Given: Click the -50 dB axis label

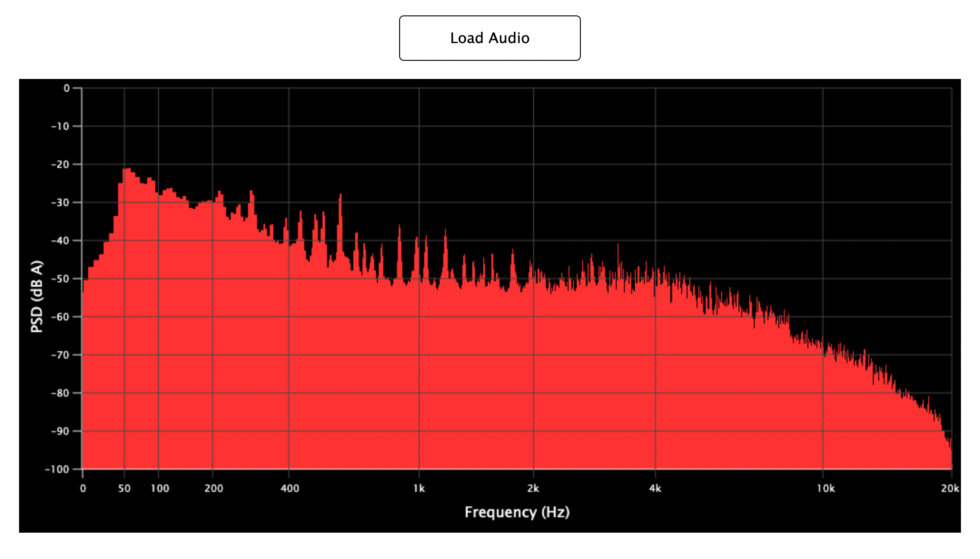Looking at the screenshot, I should (x=60, y=279).
